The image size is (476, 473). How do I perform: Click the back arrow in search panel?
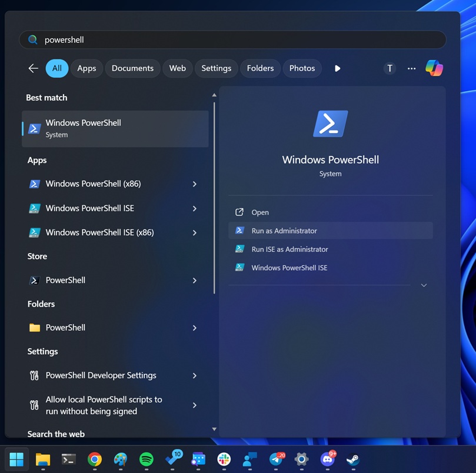point(34,68)
